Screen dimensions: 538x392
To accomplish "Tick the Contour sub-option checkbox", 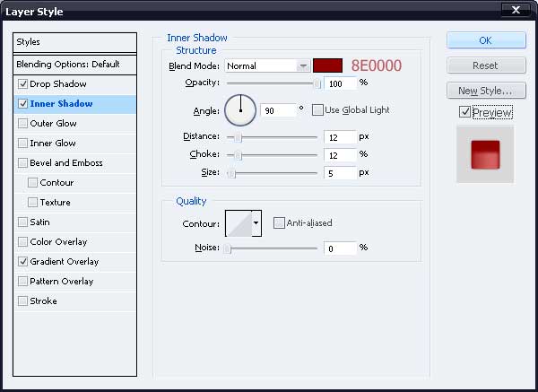I will pos(32,182).
